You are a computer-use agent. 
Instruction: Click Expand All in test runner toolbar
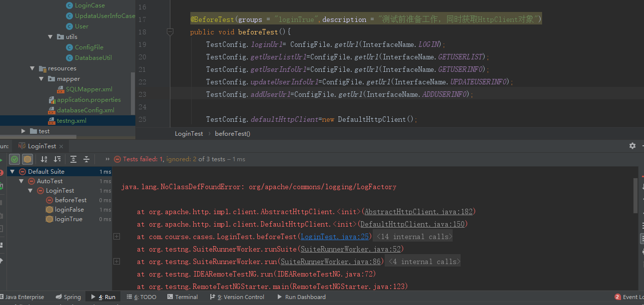73,159
